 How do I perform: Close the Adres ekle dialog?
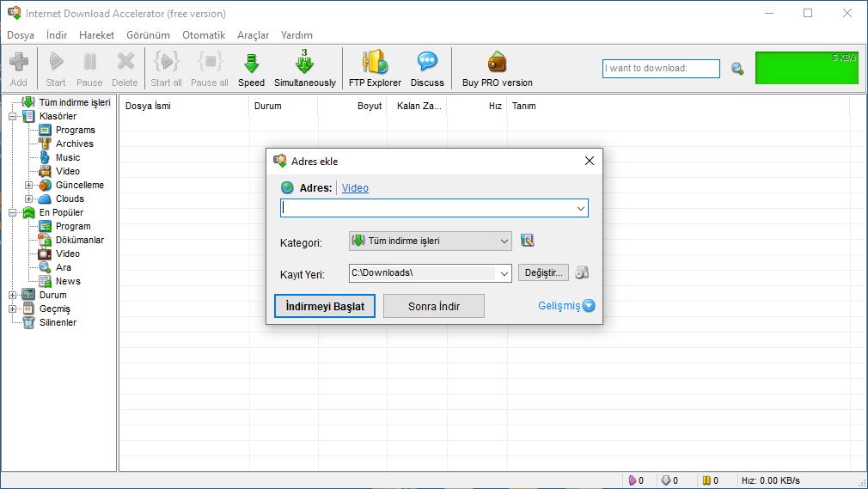(x=590, y=161)
